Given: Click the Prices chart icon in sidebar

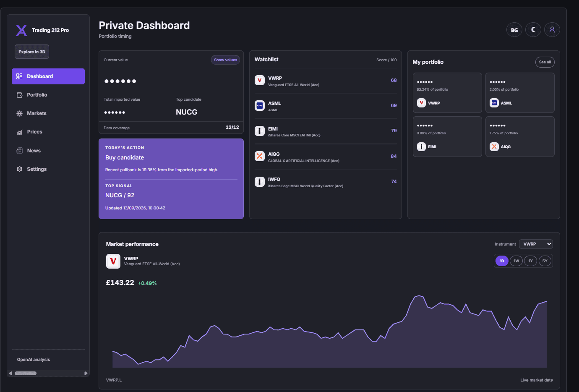Looking at the screenshot, I should point(19,132).
